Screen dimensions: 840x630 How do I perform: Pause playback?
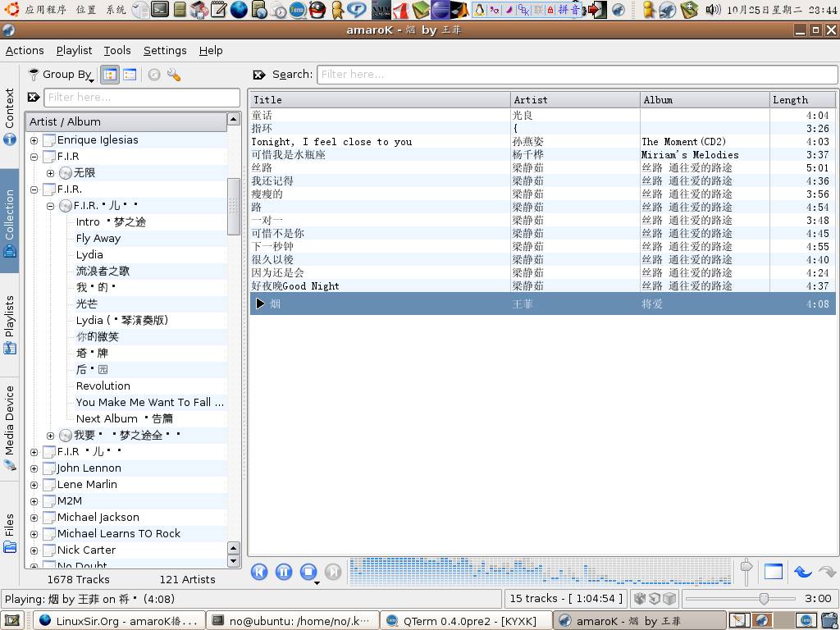284,572
